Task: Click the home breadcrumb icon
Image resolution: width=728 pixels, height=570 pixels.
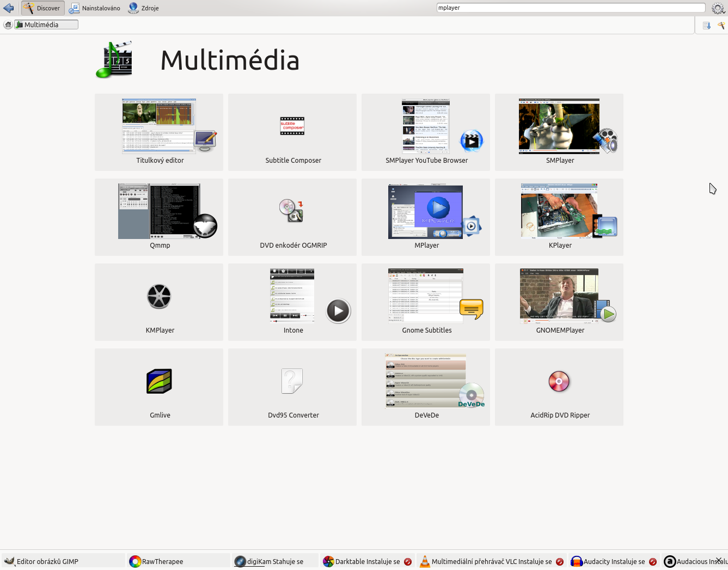Action: [x=8, y=24]
